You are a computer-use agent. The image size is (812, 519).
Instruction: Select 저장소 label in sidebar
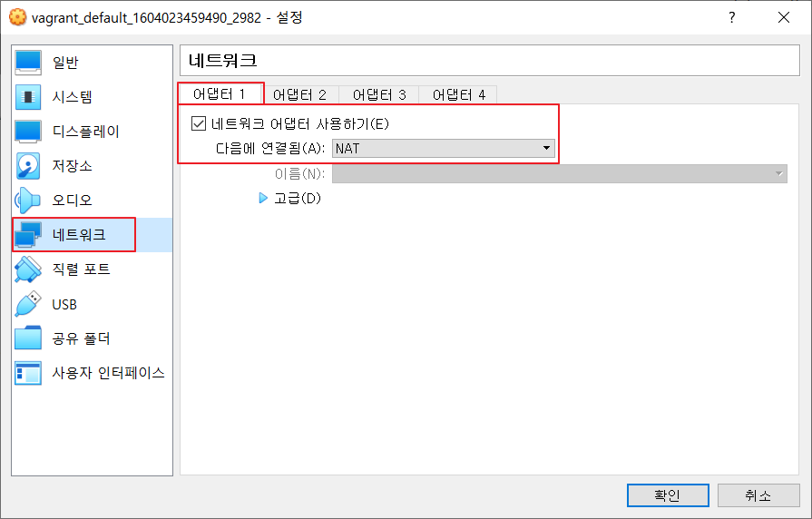tap(72, 166)
